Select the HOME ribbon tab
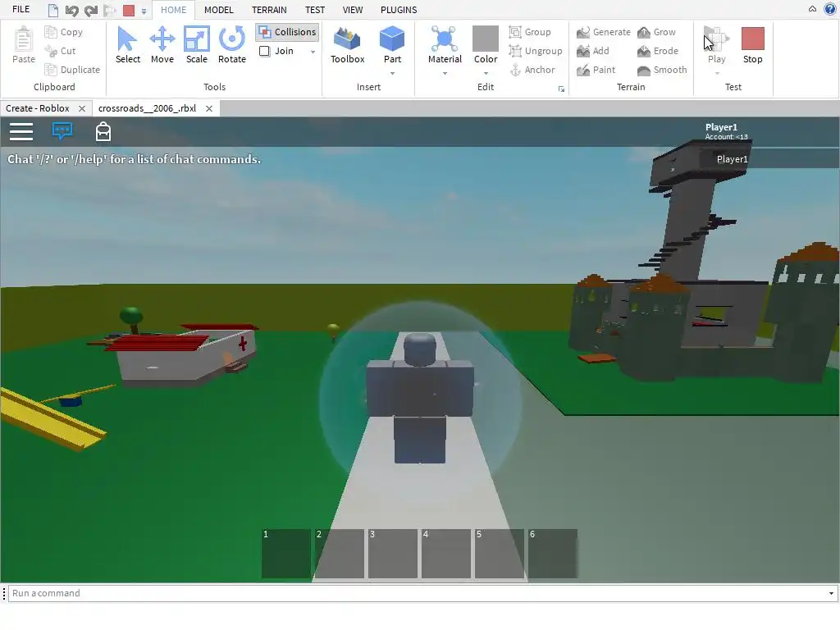Image resolution: width=840 pixels, height=630 pixels. pyautogui.click(x=174, y=10)
